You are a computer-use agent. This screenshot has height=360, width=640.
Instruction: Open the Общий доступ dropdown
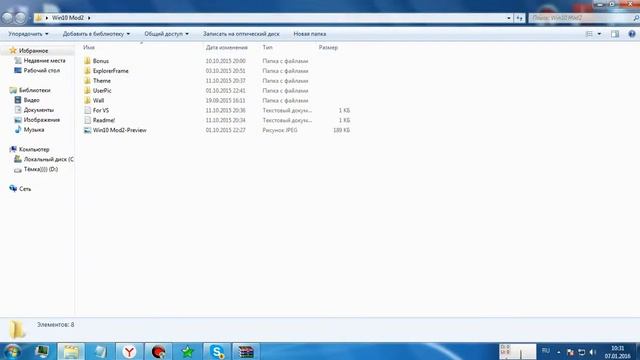pos(167,34)
